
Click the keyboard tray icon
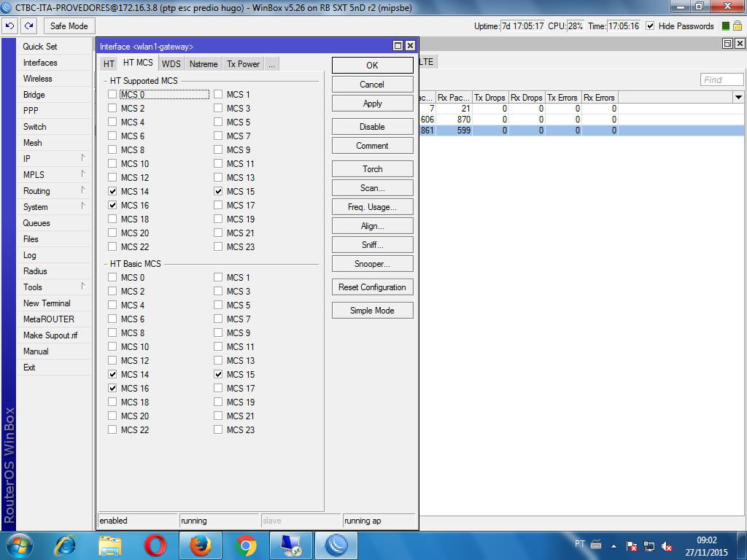[596, 544]
